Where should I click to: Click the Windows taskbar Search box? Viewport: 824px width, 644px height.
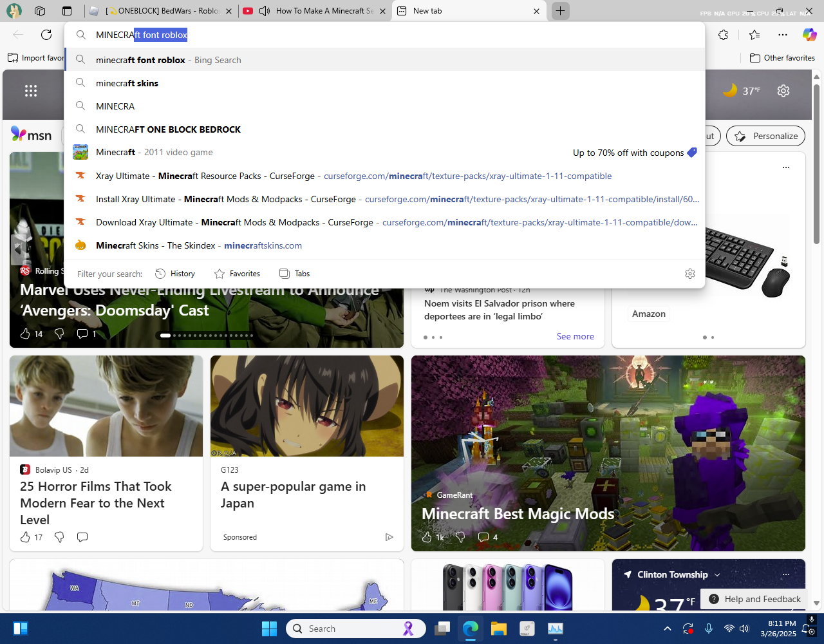[x=356, y=629]
